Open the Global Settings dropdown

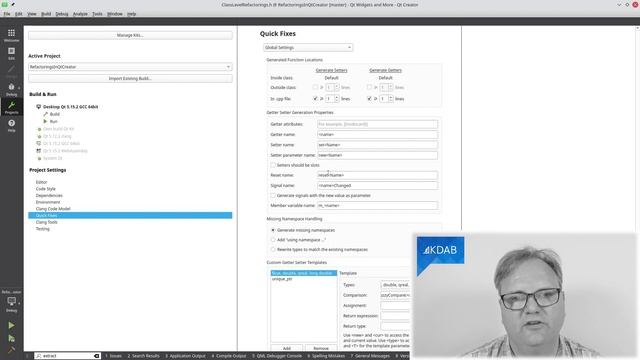(308, 48)
